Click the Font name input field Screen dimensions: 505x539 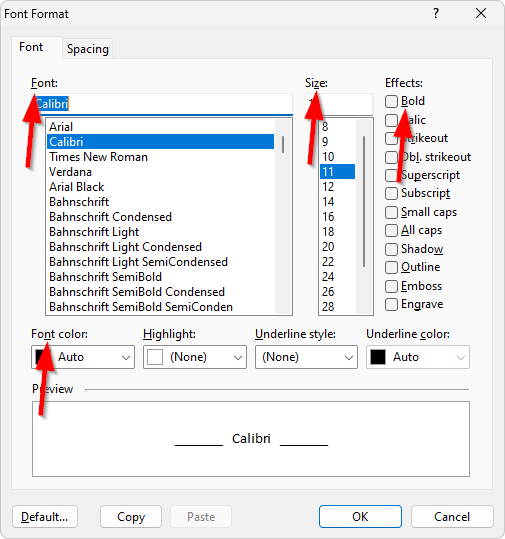pyautogui.click(x=162, y=104)
